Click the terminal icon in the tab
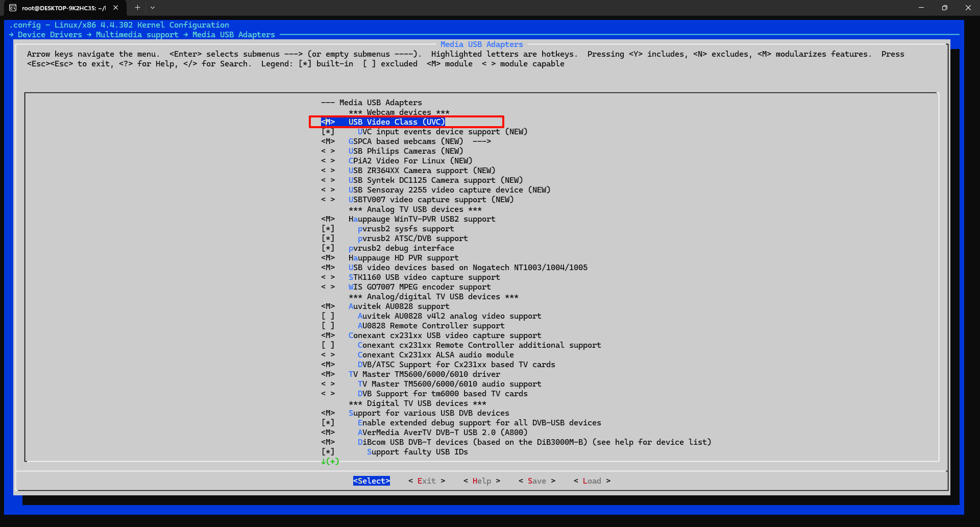Viewport: 980px width, 527px height. (13, 8)
